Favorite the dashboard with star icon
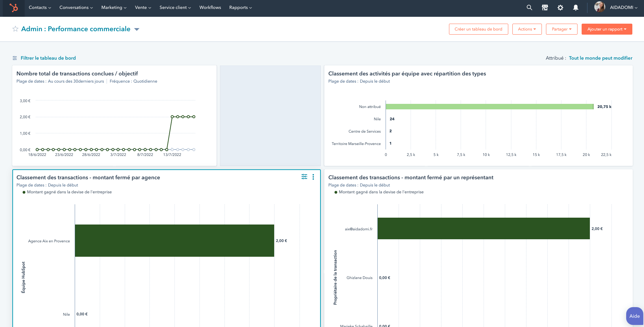Screen dimensions: 644x327 [15, 29]
